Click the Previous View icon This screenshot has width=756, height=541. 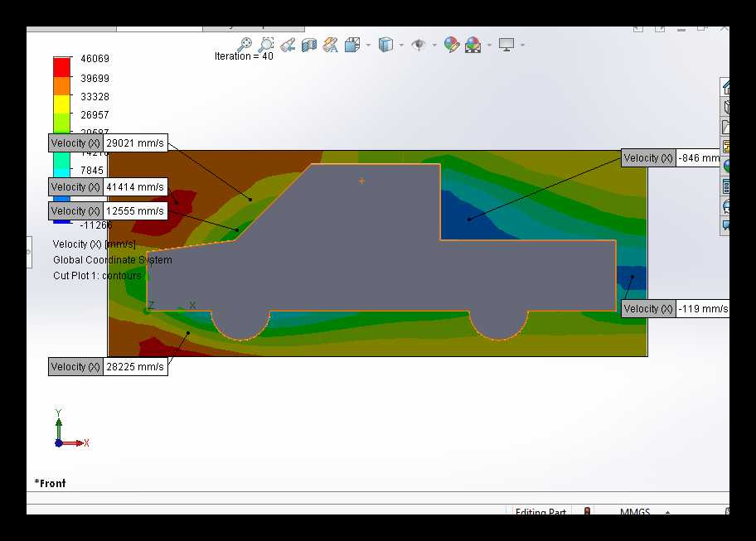(x=288, y=46)
